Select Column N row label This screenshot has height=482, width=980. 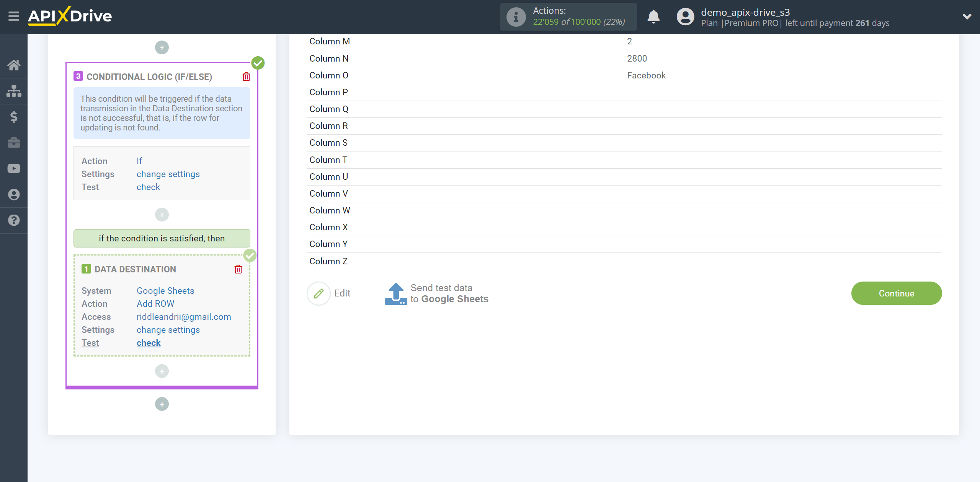point(329,59)
